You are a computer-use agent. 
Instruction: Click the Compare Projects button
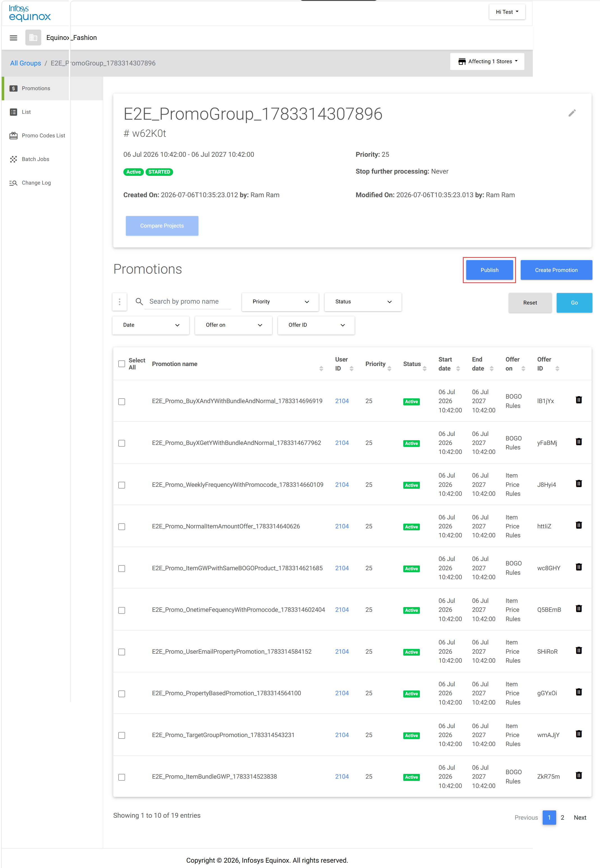[x=162, y=226]
